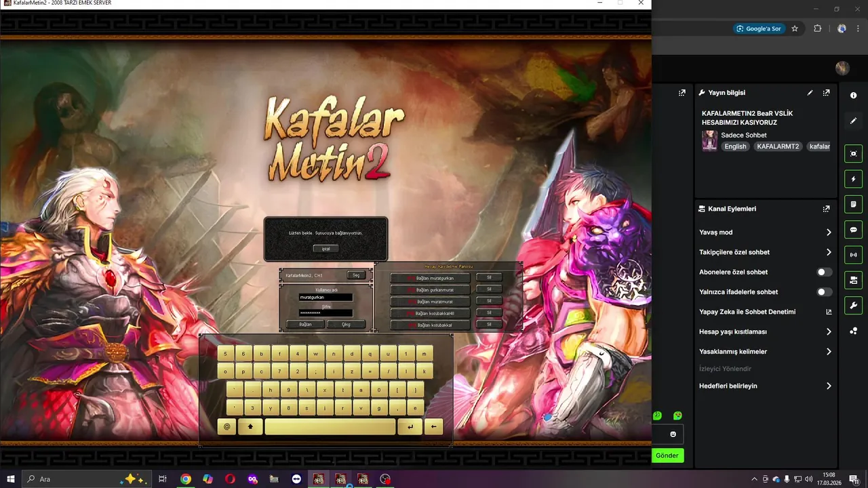Click the Seç channel select button

[356, 275]
